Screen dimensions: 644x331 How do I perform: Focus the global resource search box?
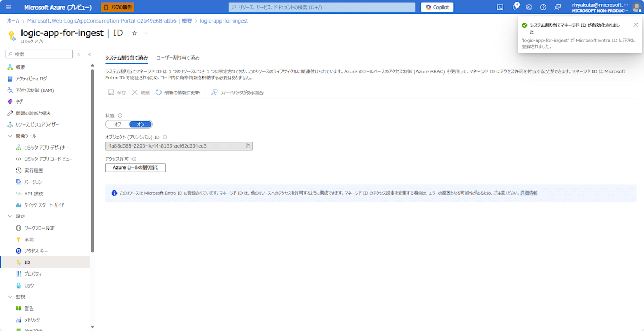pyautogui.click(x=322, y=7)
